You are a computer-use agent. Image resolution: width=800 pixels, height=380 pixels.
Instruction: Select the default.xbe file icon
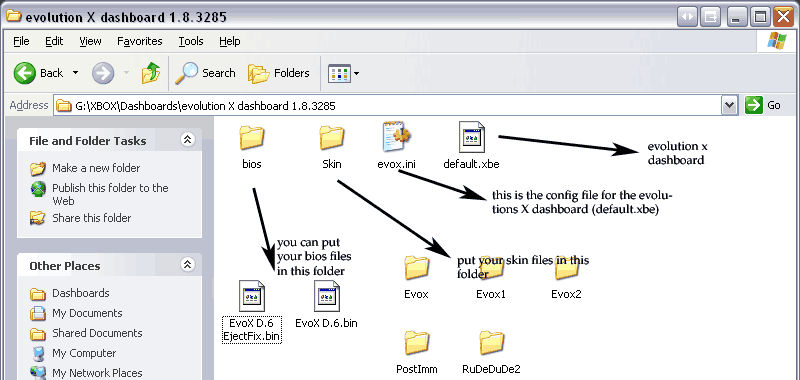[471, 137]
